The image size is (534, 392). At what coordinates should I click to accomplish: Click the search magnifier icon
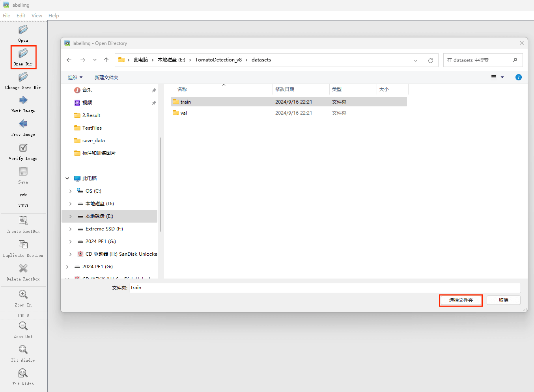point(515,60)
